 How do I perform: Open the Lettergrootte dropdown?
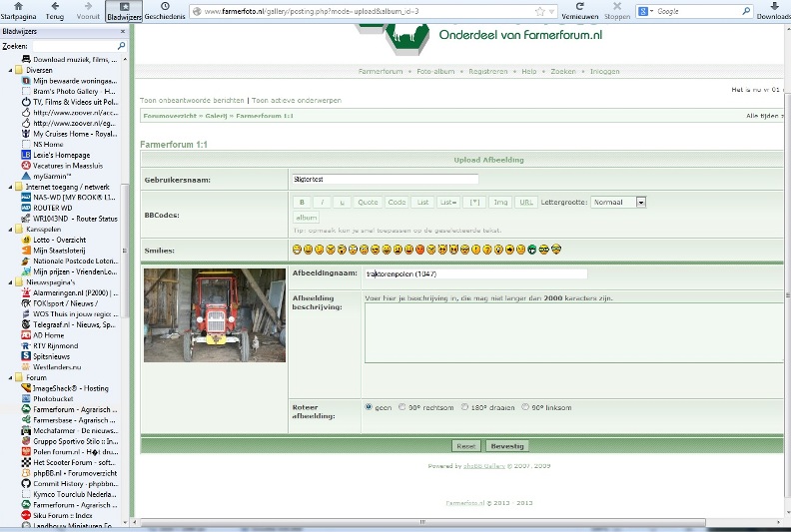tap(640, 202)
